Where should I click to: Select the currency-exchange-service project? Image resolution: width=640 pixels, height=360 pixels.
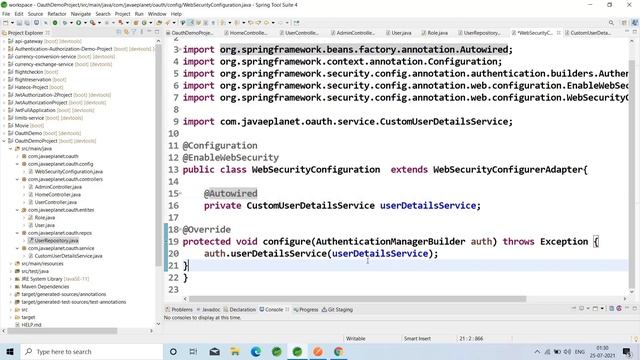44,64
